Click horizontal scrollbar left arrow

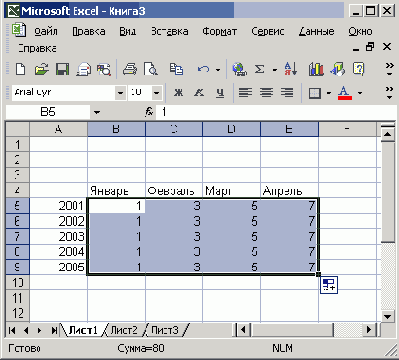pos(243,330)
